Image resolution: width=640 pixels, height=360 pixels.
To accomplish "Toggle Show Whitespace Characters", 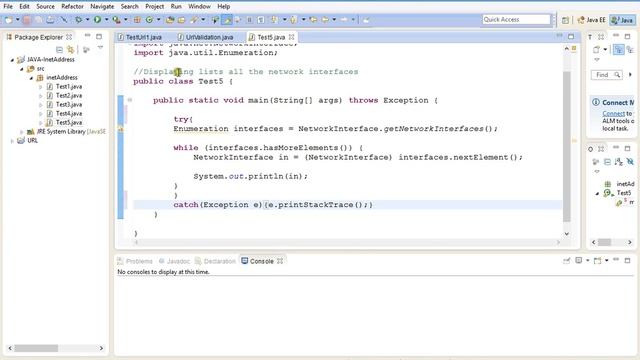I will [261, 20].
